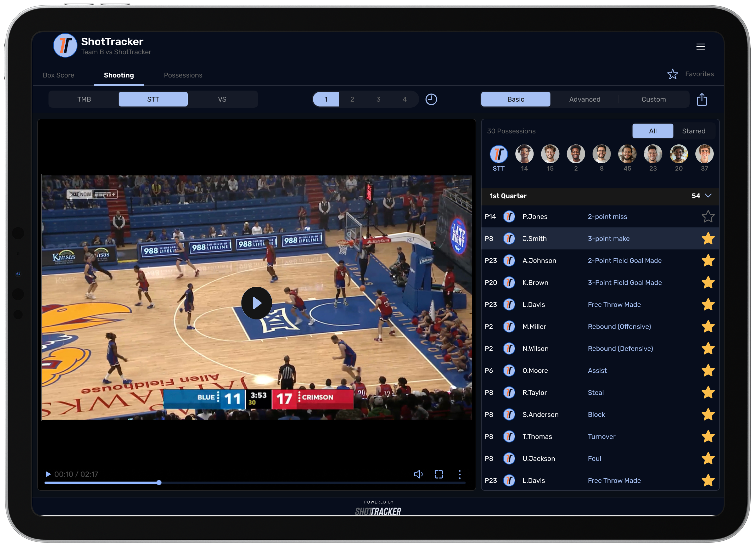This screenshot has height=548, width=756.
Task: Open P.Jones possession row
Action: [x=600, y=216]
